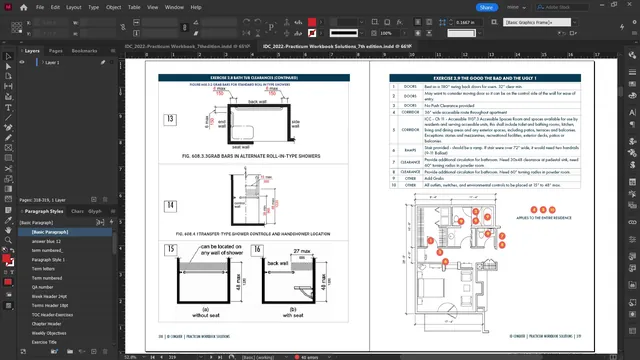Click the Flip Vertical icon
640x360 pixels.
(258, 33)
